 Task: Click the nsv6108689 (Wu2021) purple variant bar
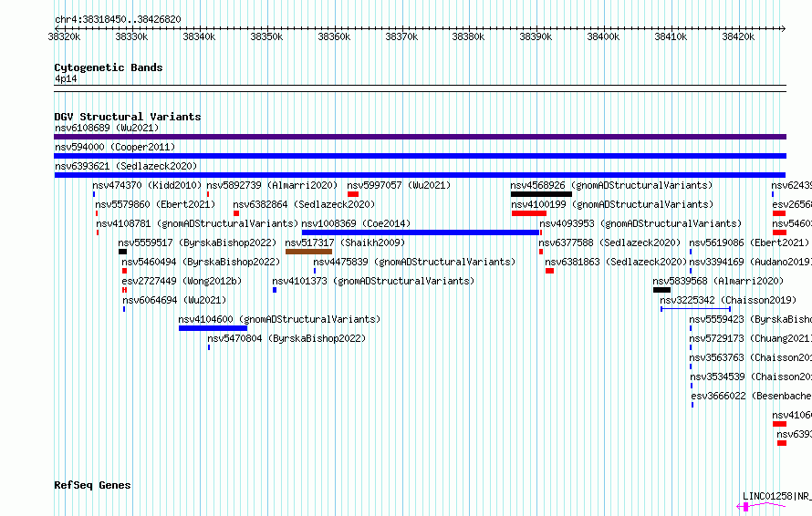pyautogui.click(x=420, y=137)
